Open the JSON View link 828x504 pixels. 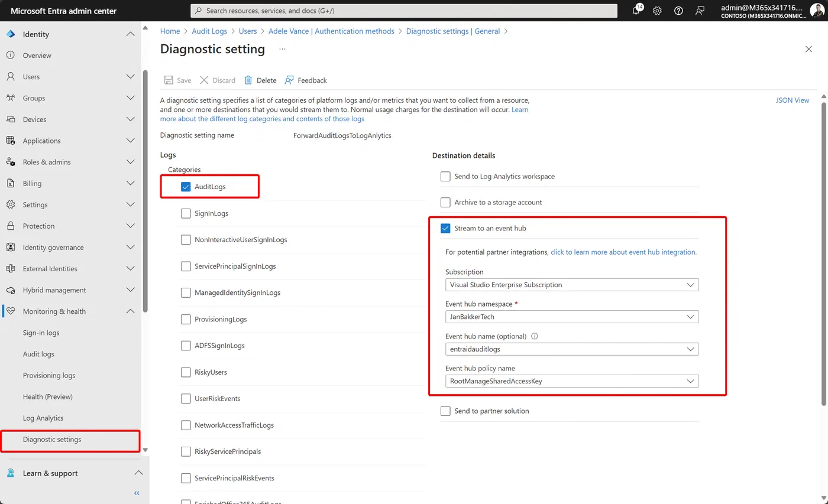793,100
